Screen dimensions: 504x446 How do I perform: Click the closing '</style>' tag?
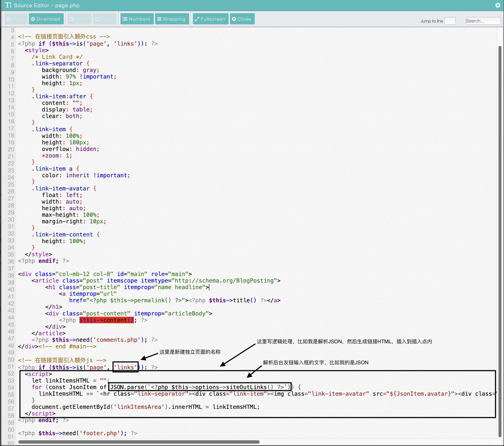click(x=38, y=254)
